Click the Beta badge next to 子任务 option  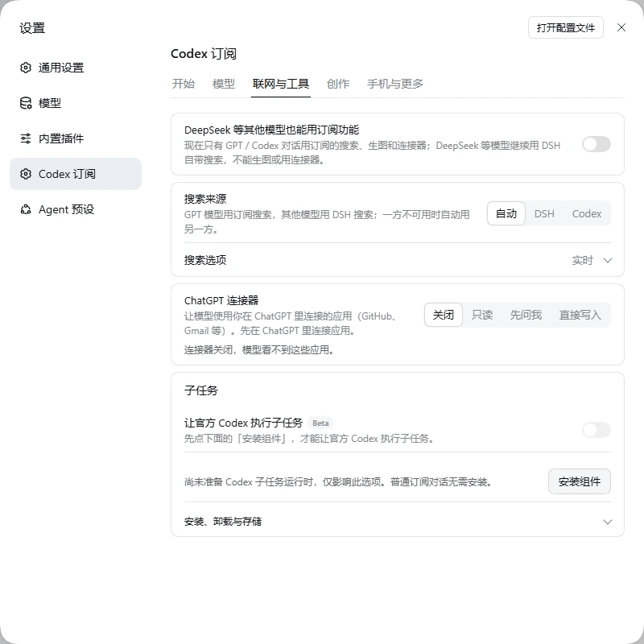point(320,423)
